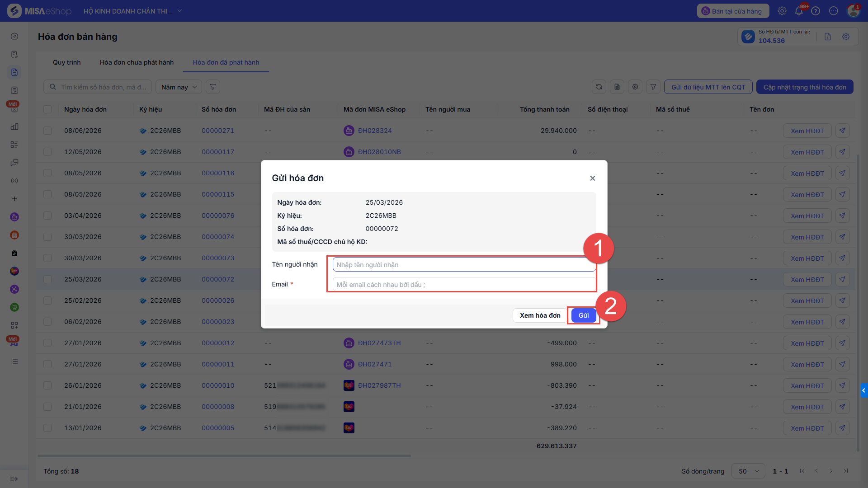The height and width of the screenshot is (488, 868).
Task: Toggle the select-all header checkbox
Action: point(47,109)
